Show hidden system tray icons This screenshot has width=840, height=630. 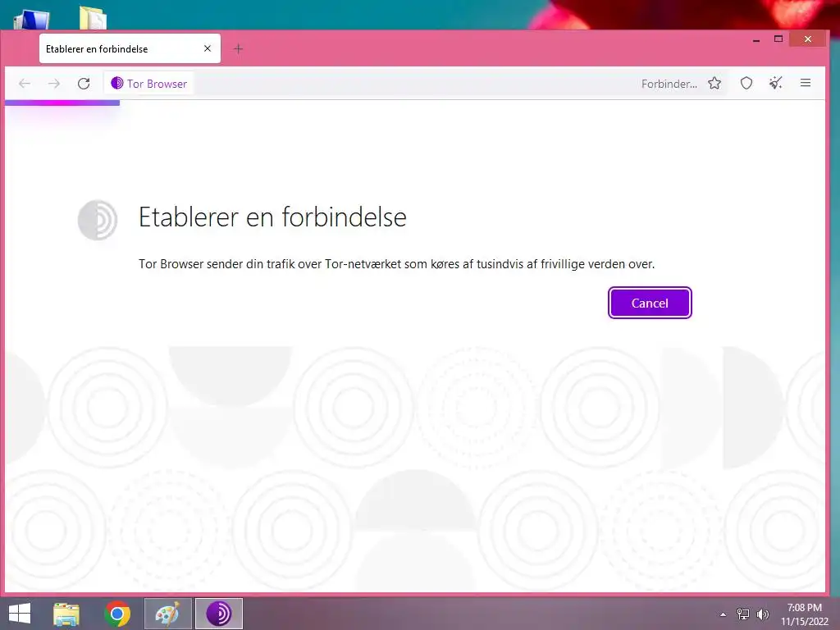coord(724,614)
